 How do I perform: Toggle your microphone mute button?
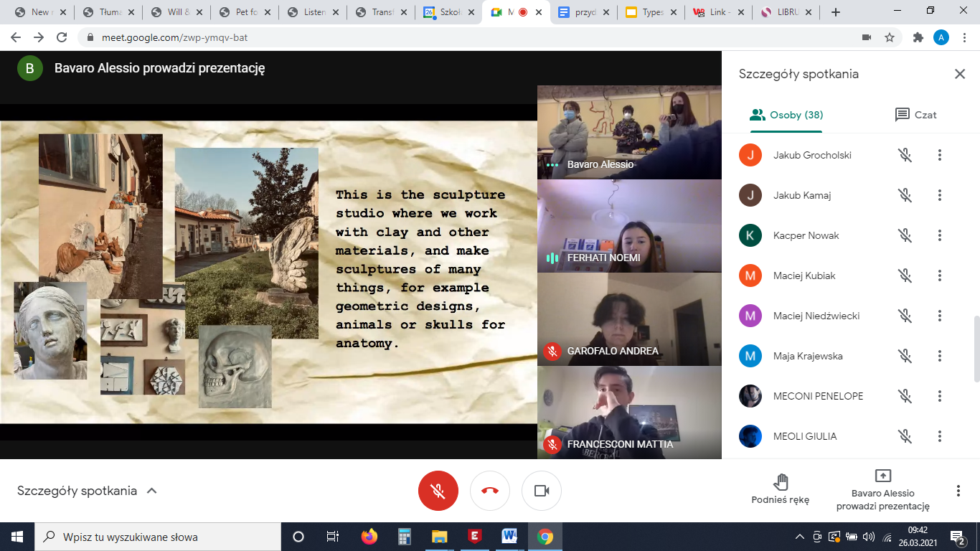click(438, 491)
